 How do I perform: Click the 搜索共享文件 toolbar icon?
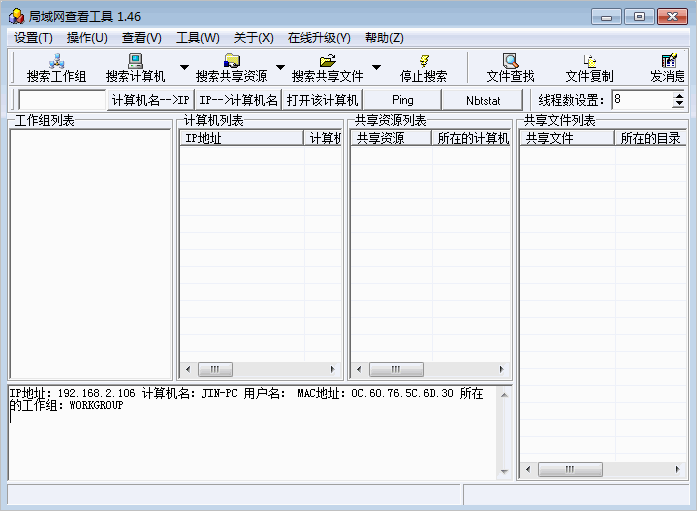pos(327,67)
